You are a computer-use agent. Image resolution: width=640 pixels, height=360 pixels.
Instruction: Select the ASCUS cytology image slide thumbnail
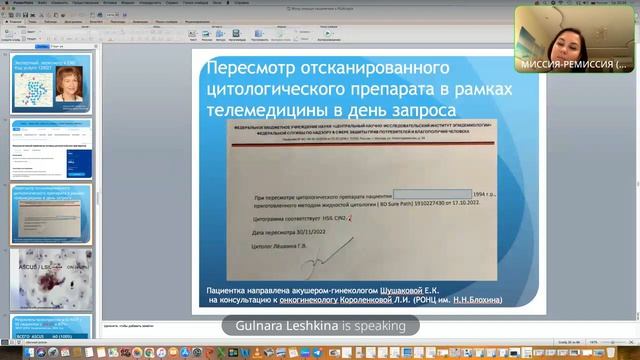(x=51, y=280)
